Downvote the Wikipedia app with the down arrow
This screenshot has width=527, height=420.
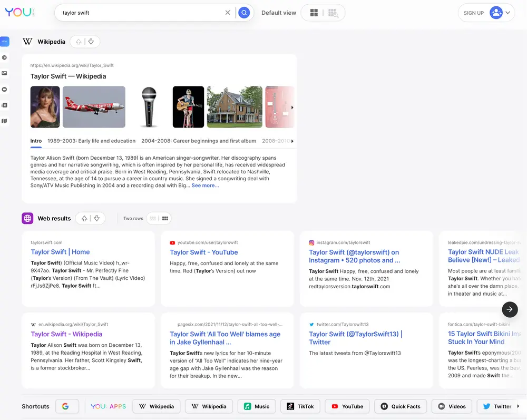click(x=91, y=42)
